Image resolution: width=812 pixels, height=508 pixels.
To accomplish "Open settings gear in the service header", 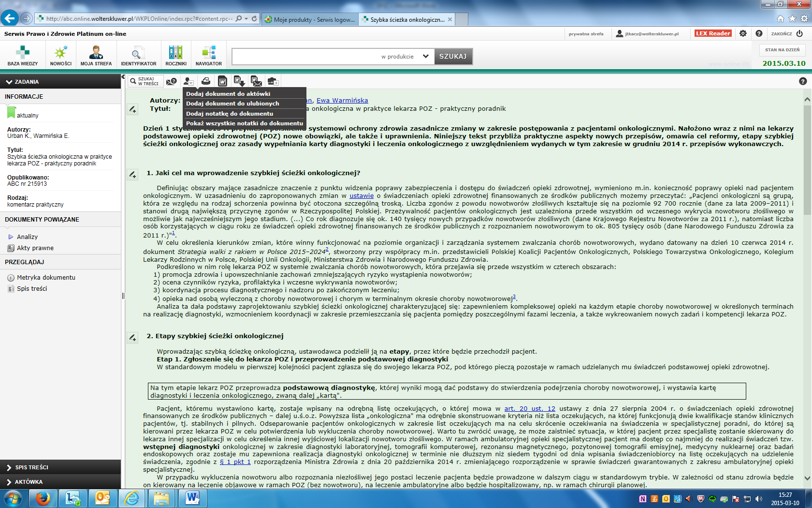I will pyautogui.click(x=743, y=33).
